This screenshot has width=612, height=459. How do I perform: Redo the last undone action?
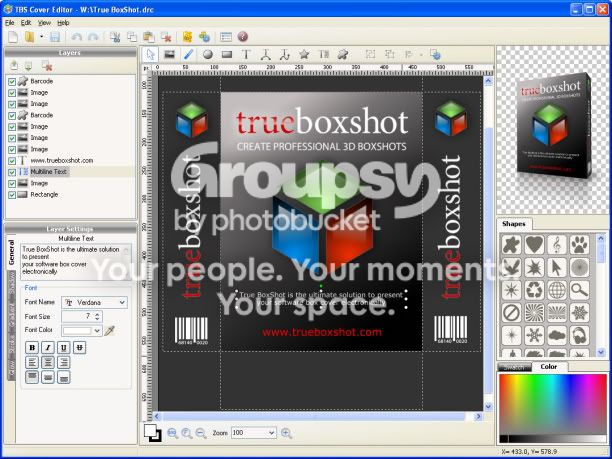tap(93, 37)
